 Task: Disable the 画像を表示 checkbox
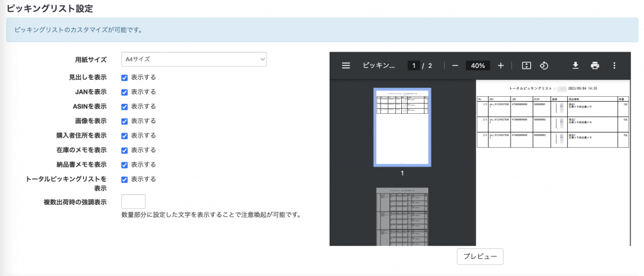pos(125,121)
